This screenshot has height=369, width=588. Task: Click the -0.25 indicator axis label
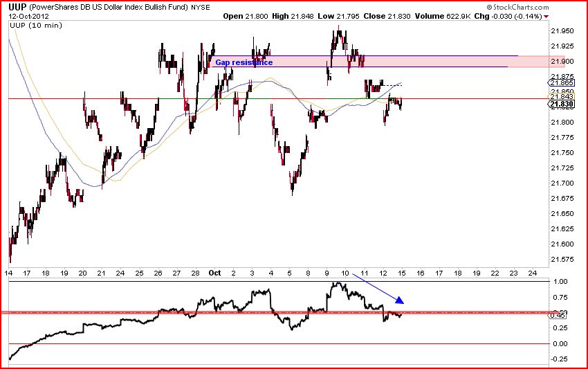pyautogui.click(x=559, y=359)
